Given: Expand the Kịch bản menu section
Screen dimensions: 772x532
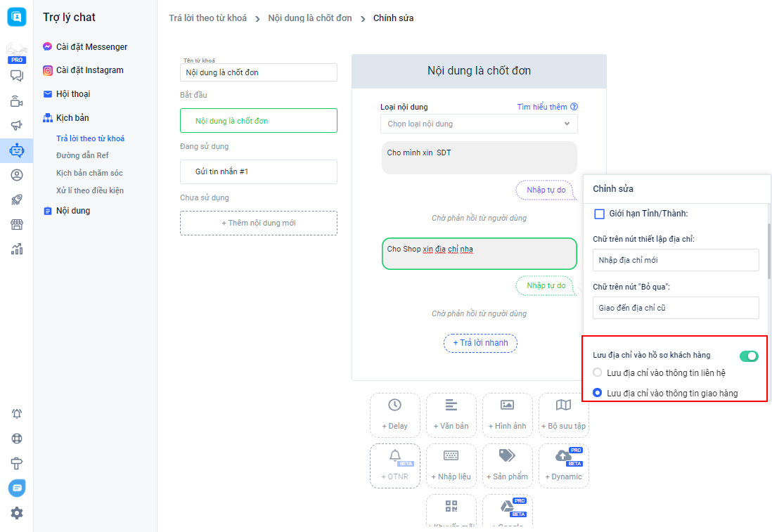Looking at the screenshot, I should (72, 118).
